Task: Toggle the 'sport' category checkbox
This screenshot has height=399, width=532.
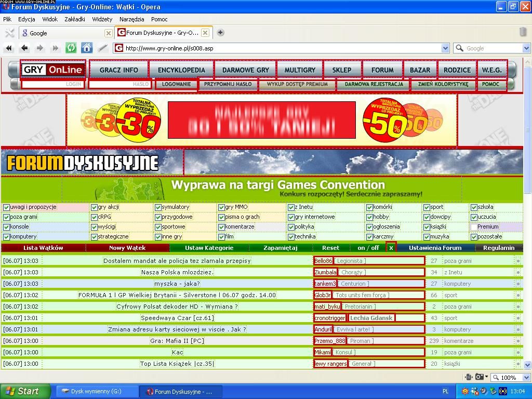Action: coord(426,207)
